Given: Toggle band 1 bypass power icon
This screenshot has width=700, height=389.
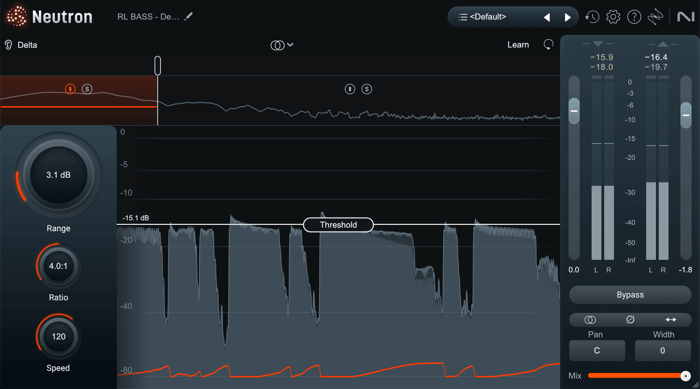Looking at the screenshot, I should coord(70,89).
